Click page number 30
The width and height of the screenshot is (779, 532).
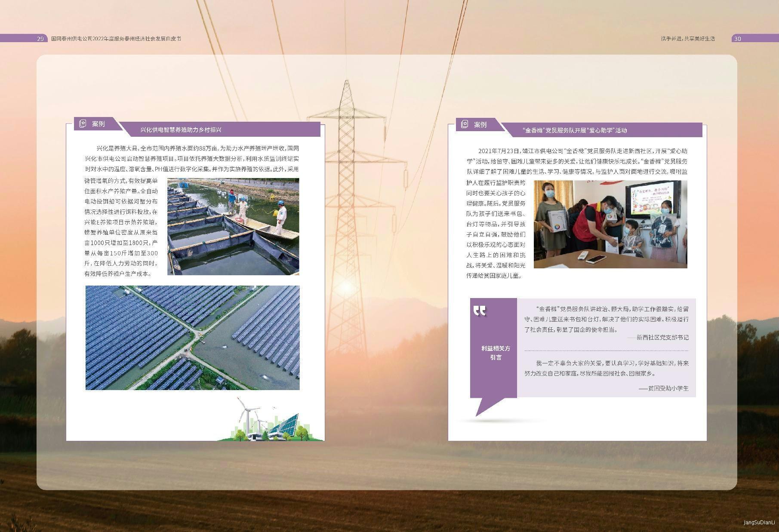pyautogui.click(x=737, y=39)
